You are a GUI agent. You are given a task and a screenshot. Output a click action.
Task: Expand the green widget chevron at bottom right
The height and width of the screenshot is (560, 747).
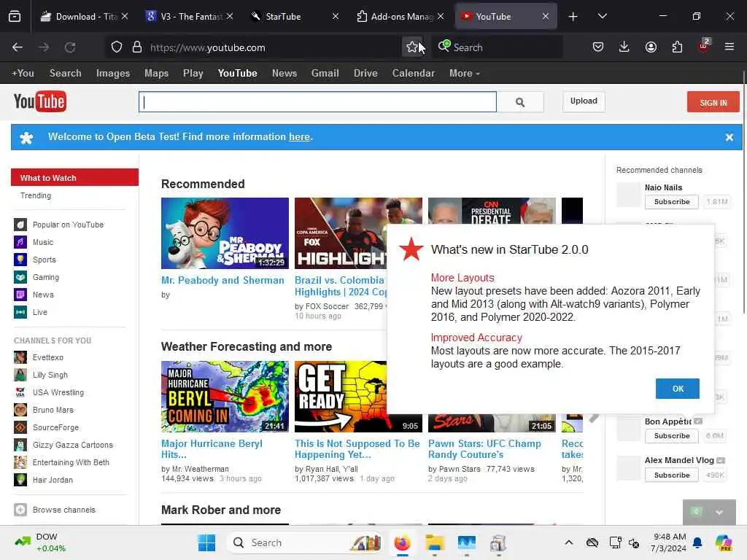point(719,513)
